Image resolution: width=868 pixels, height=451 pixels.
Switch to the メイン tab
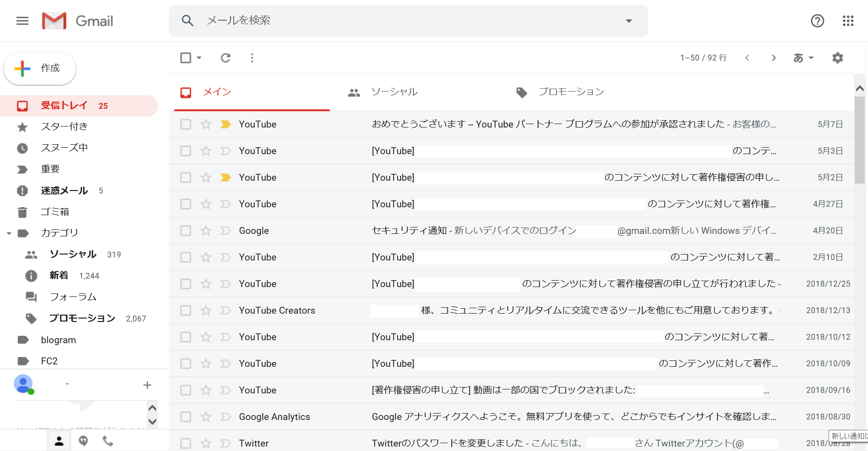pos(252,92)
